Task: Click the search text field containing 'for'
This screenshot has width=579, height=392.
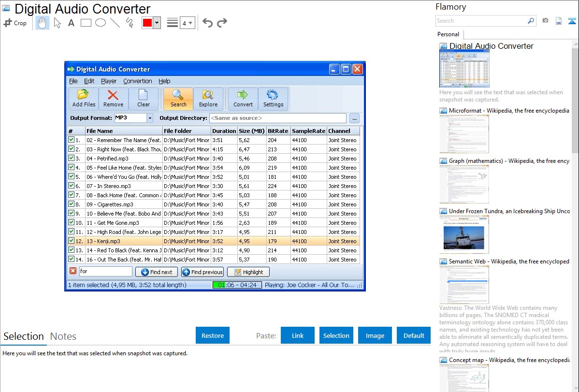Action: tap(105, 271)
